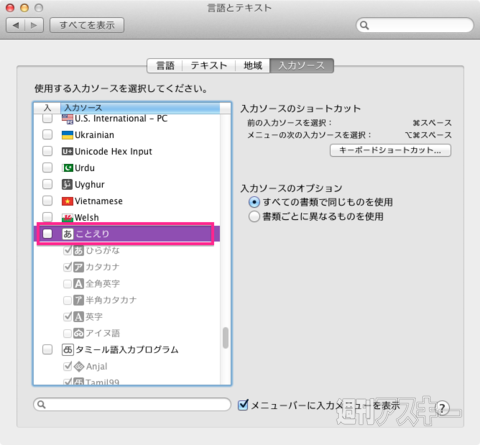
Task: Toggle the アイヌ語 checkbox
Action: [x=68, y=333]
